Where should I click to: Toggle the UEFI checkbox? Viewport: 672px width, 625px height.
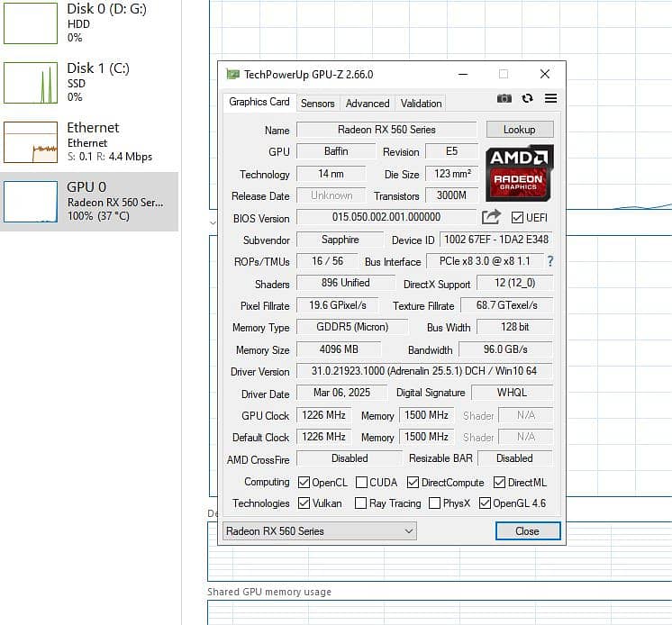(x=517, y=218)
